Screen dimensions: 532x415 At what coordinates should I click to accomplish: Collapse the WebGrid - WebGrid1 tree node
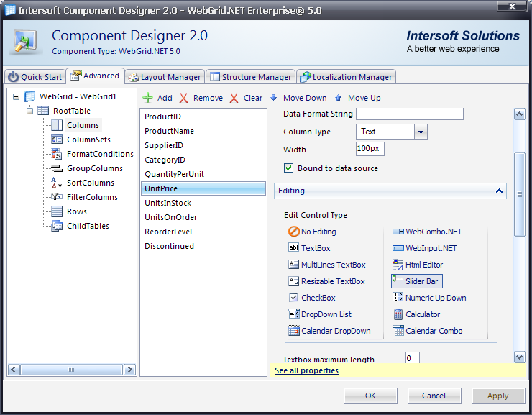(16, 96)
